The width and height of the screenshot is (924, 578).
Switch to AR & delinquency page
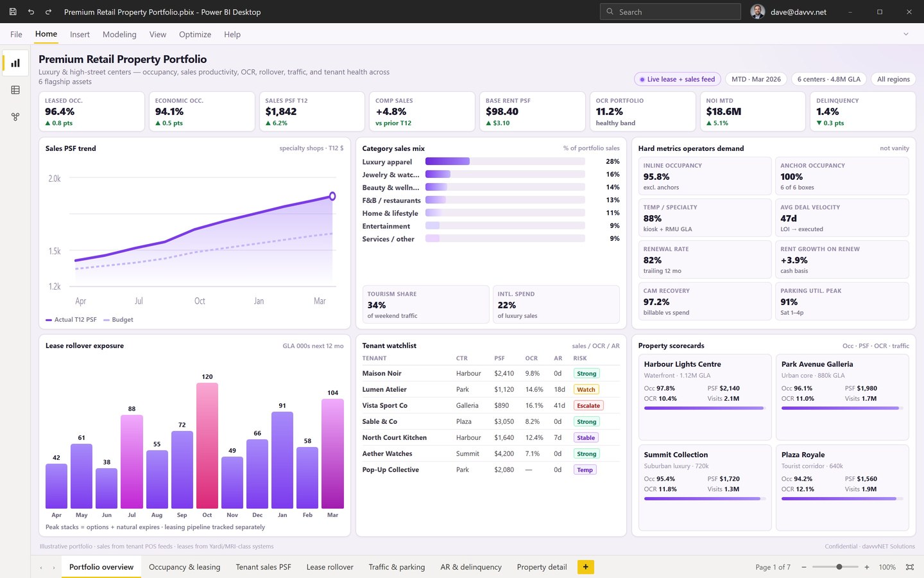pos(471,567)
